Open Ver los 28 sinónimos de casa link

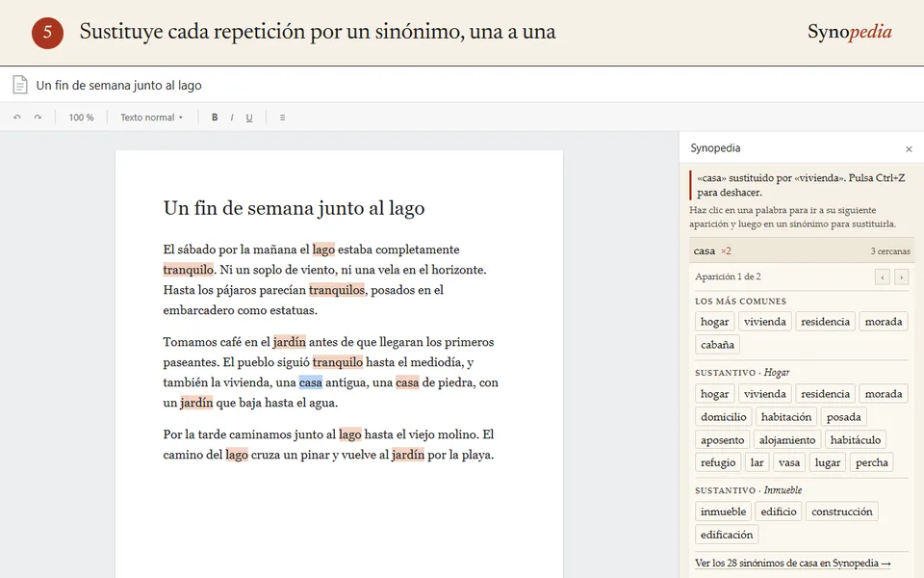point(792,563)
